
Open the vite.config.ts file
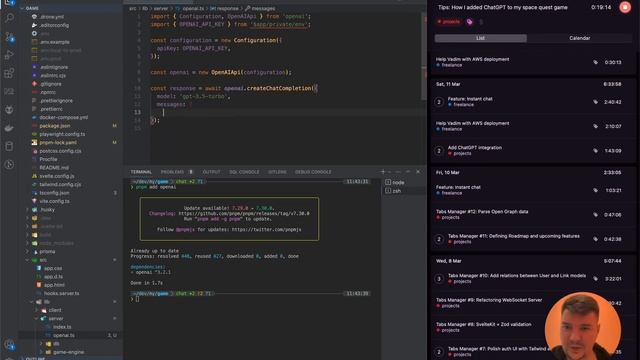point(54,201)
